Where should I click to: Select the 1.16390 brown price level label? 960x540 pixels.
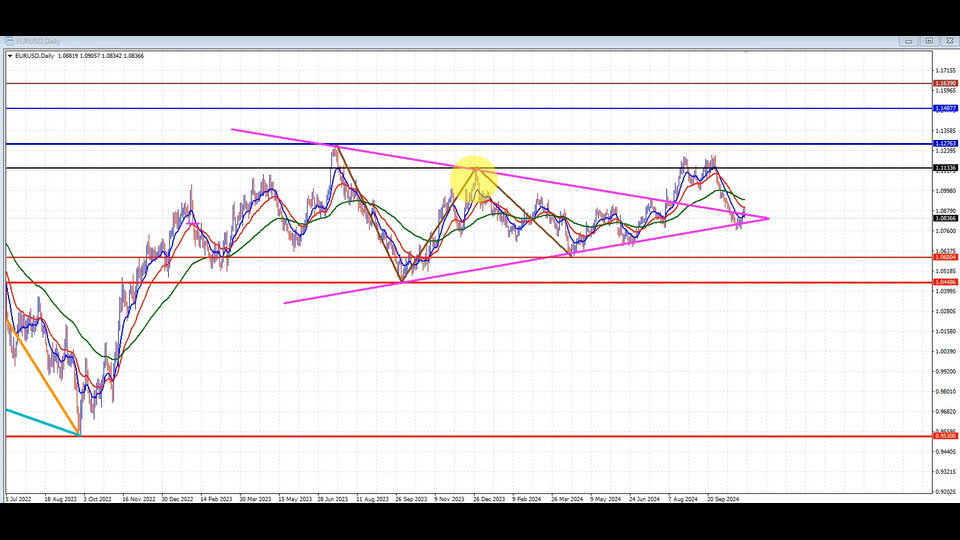(x=945, y=83)
